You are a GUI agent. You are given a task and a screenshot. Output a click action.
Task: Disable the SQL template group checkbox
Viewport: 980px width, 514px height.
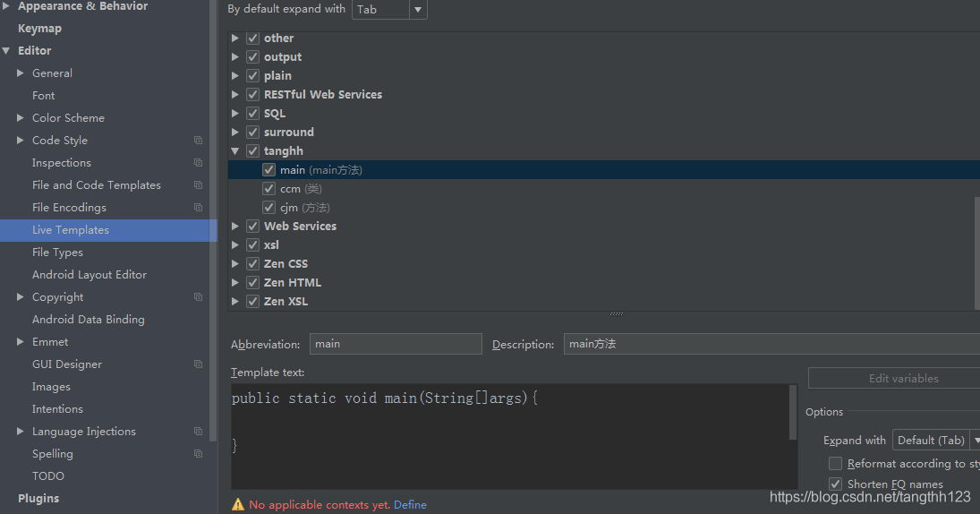252,114
